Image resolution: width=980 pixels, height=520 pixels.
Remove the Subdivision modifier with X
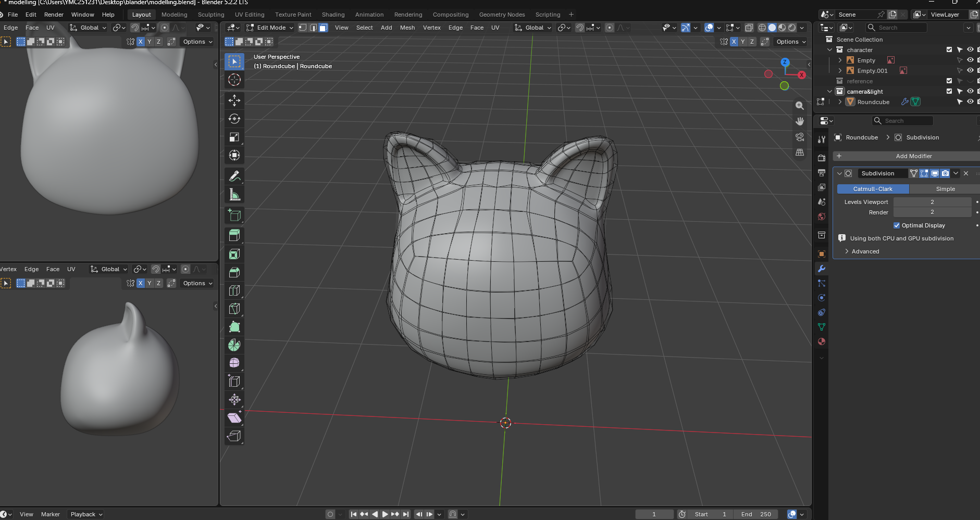point(966,173)
